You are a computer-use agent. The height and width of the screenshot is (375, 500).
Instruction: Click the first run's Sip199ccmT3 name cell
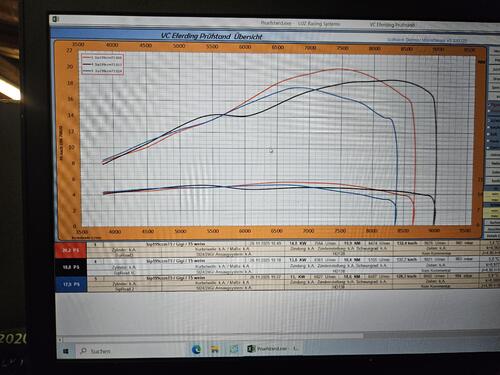point(176,244)
